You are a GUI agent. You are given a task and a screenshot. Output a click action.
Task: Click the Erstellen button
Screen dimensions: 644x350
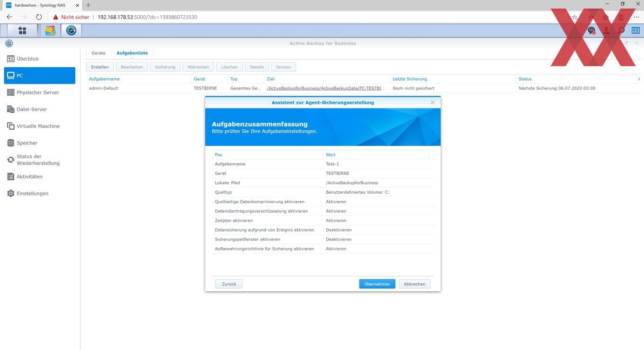[x=100, y=67]
